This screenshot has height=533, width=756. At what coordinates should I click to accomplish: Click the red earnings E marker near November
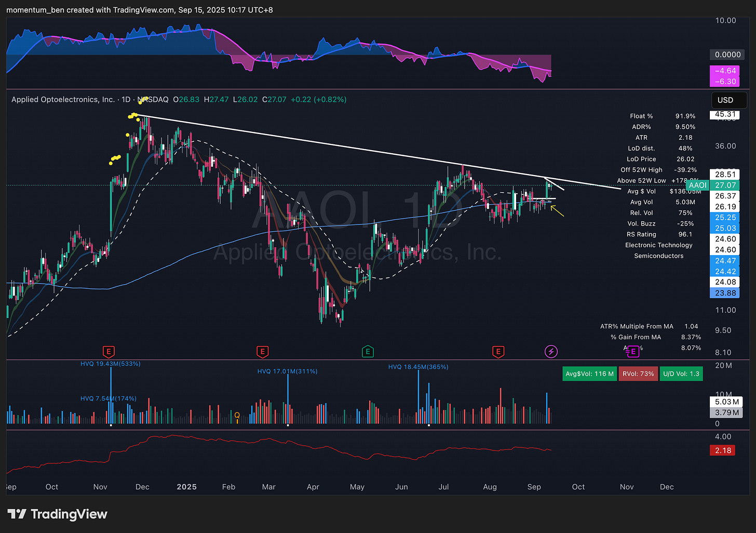109,352
